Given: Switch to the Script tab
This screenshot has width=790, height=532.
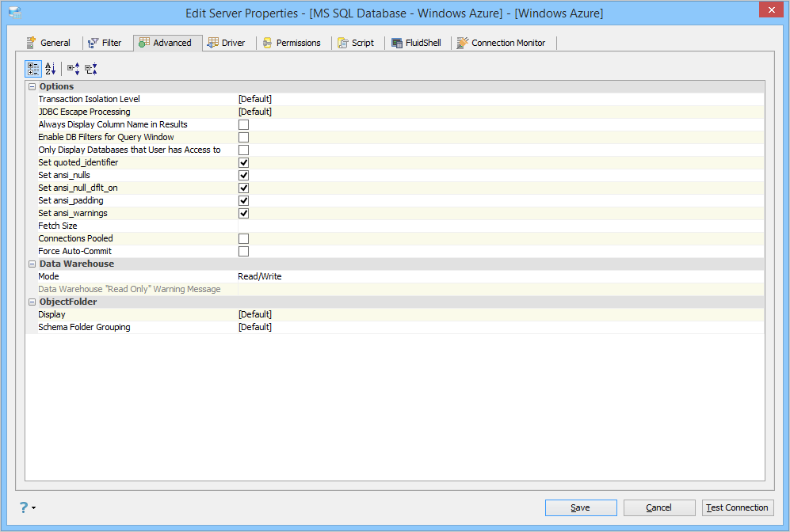Looking at the screenshot, I should (357, 43).
